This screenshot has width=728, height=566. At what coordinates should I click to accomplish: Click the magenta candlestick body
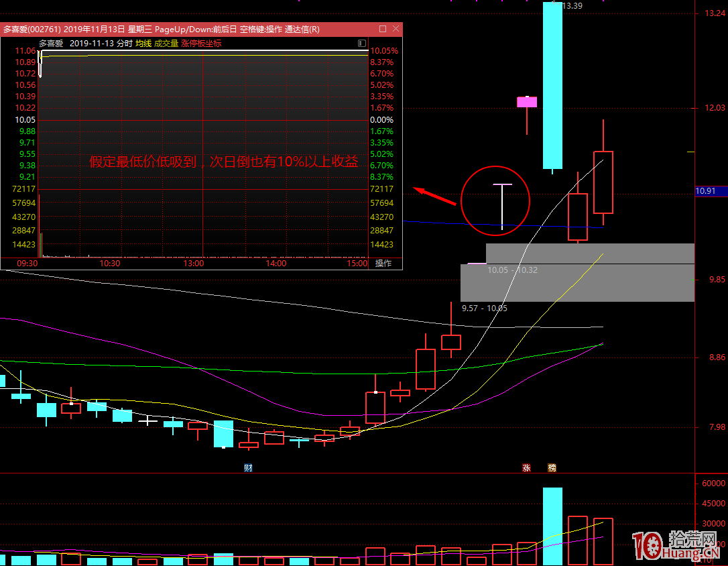pos(527,102)
